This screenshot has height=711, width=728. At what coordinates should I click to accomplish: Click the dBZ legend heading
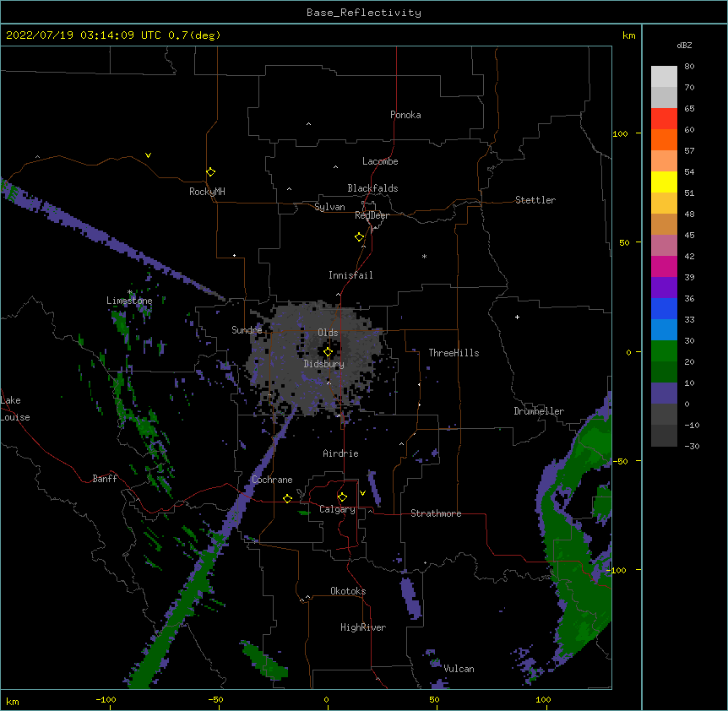pos(684,45)
